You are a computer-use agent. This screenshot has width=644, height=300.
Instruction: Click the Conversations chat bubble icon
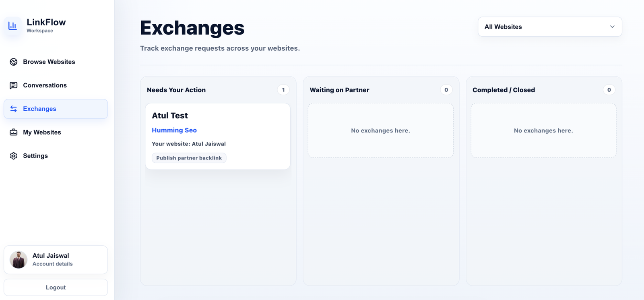[14, 85]
